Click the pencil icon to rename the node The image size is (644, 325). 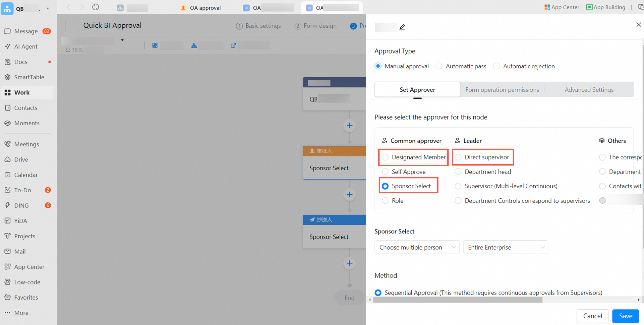click(x=402, y=27)
